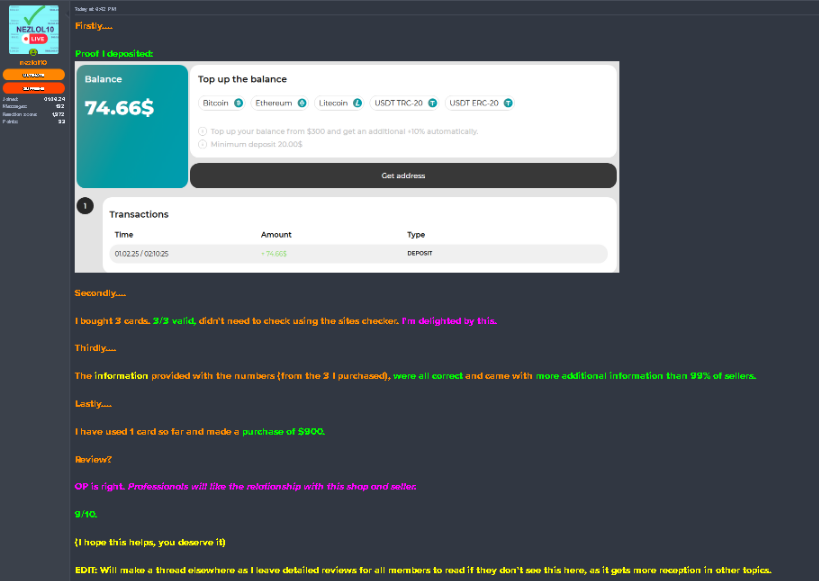Screen dimensions: 819x581
Task: Select the Ethereum payment chip
Action: [280, 103]
